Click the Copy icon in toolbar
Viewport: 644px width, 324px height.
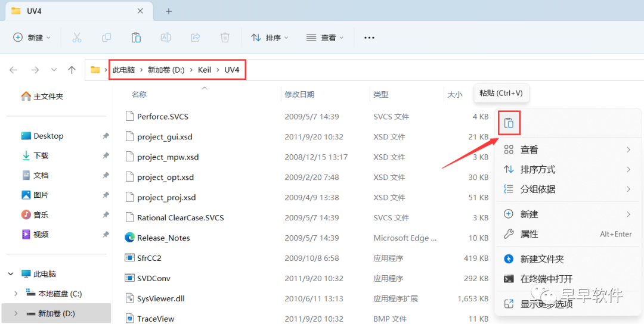click(106, 38)
